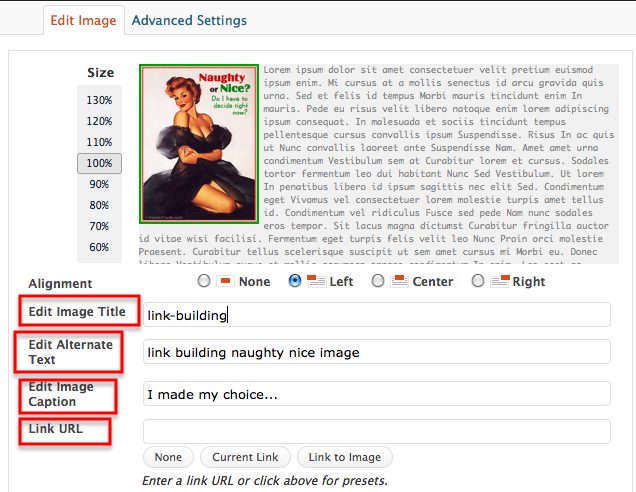Switch to the Advanced Settings tab
This screenshot has height=492, width=636.
pos(189,20)
